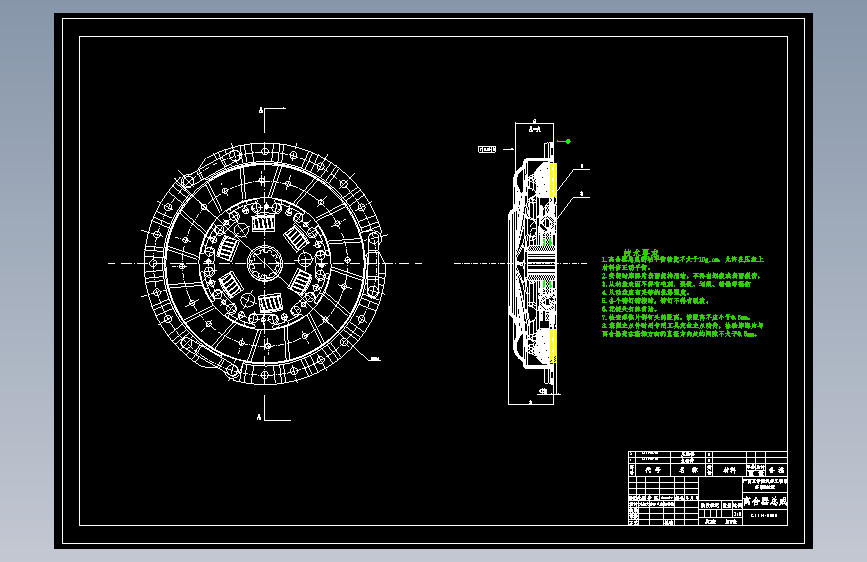Select section cut marker A below front view

coord(259,417)
